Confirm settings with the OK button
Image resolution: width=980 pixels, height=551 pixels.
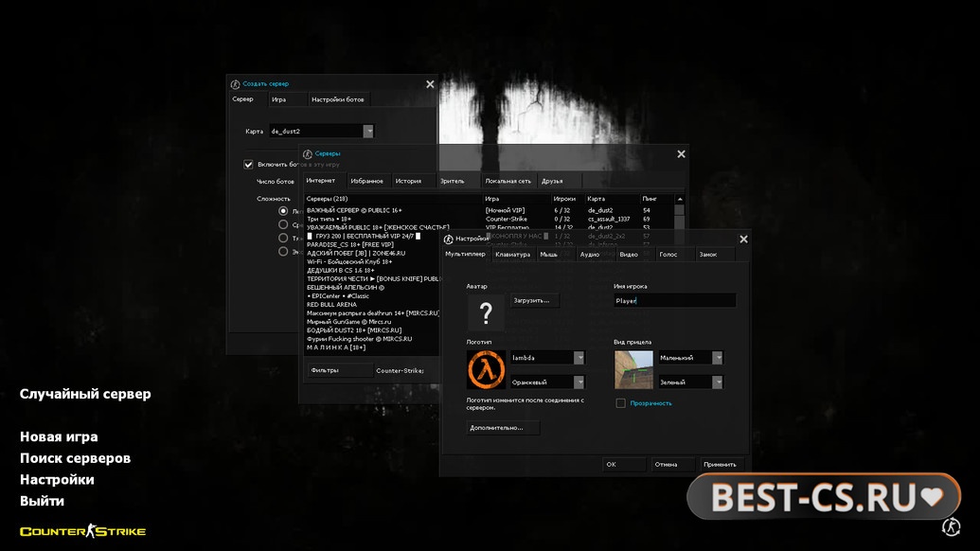(x=623, y=464)
